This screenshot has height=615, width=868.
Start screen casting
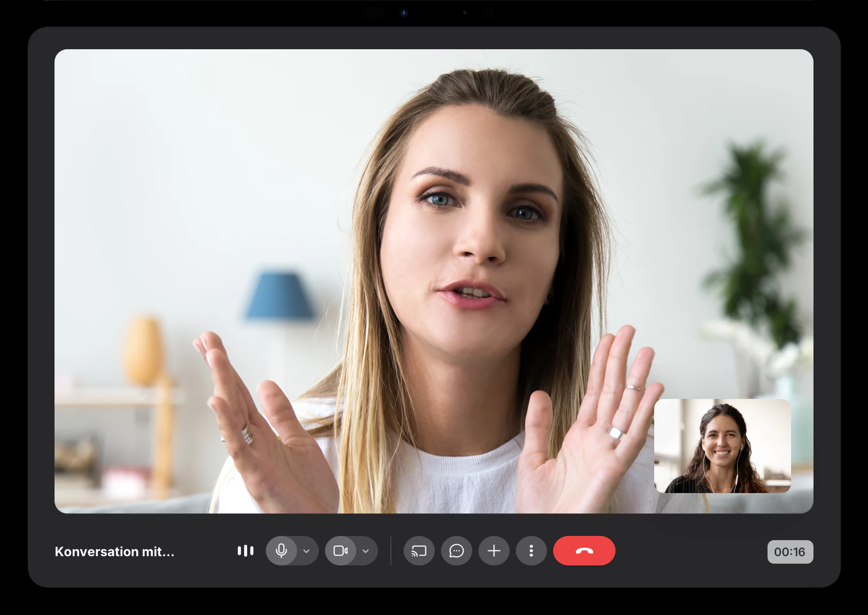pos(419,551)
